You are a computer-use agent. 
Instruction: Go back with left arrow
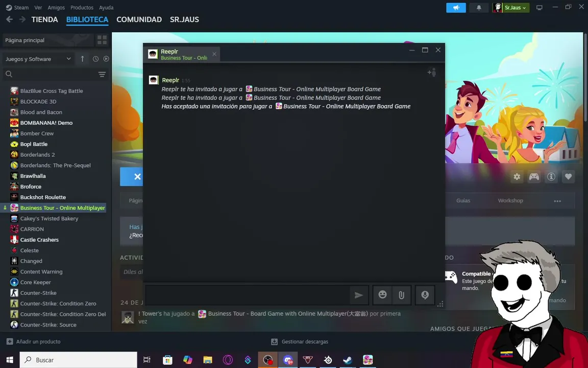tap(9, 19)
